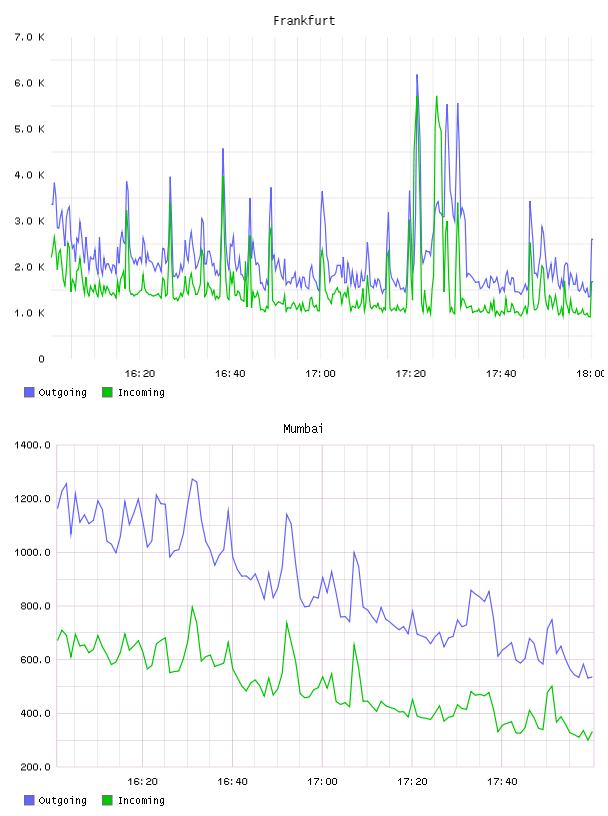Click the 1000.0 axis label in Mumbai

tap(32, 552)
